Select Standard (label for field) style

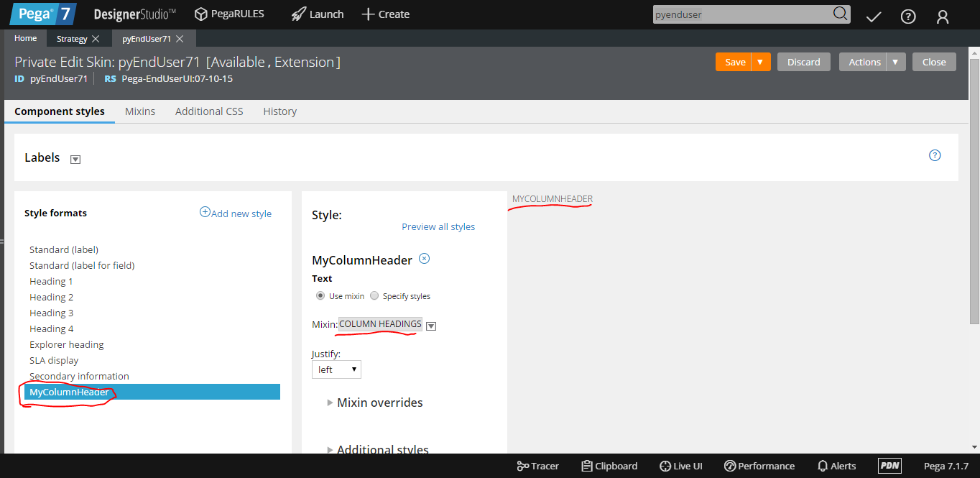(82, 265)
